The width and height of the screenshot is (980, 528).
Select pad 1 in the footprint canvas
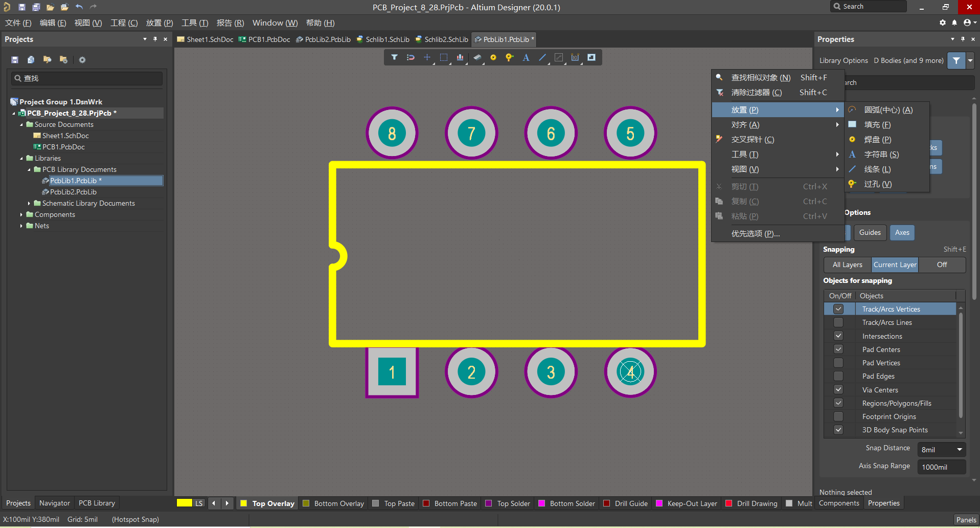[x=392, y=372]
